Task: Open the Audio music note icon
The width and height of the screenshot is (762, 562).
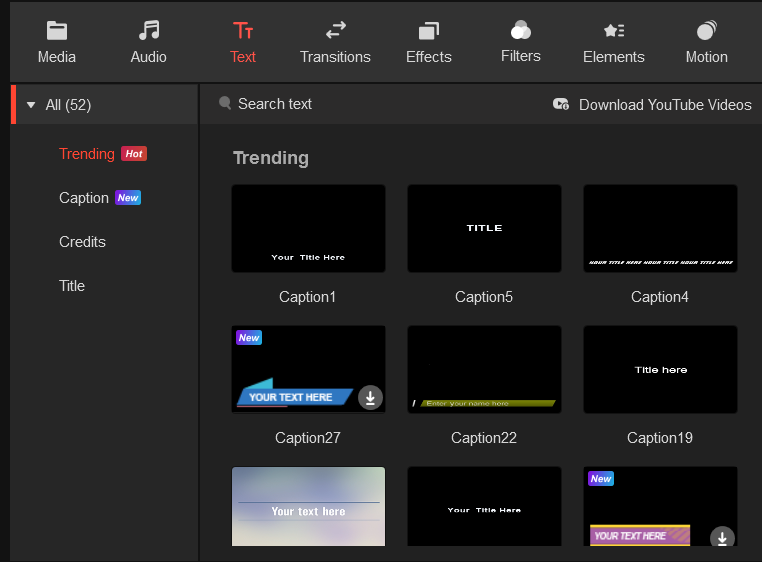Action: [x=149, y=31]
